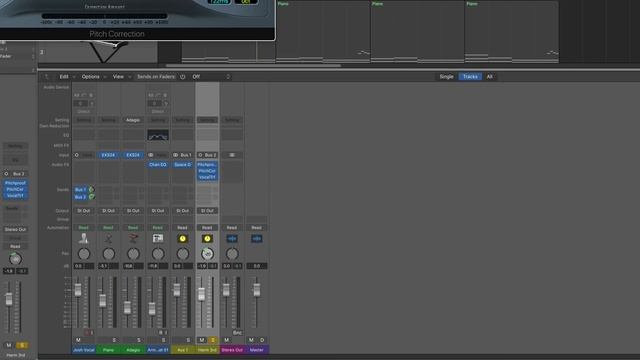This screenshot has height=360, width=640.
Task: Toggle the yellow Solo on Harm 3rd mixer strip
Action: pos(213,340)
